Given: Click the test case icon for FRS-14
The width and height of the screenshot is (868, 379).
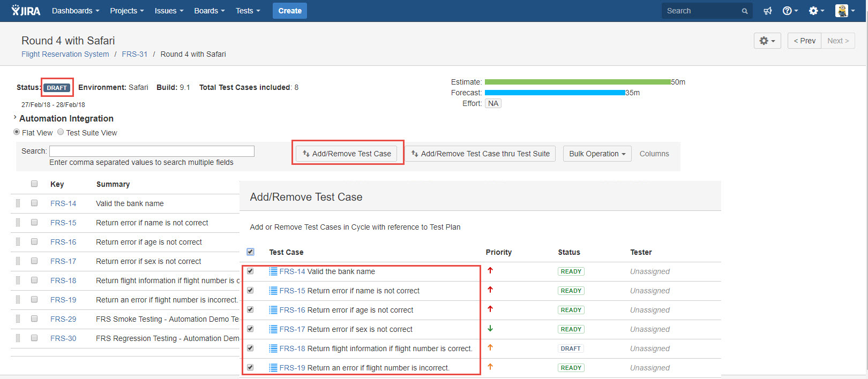Looking at the screenshot, I should 273,271.
